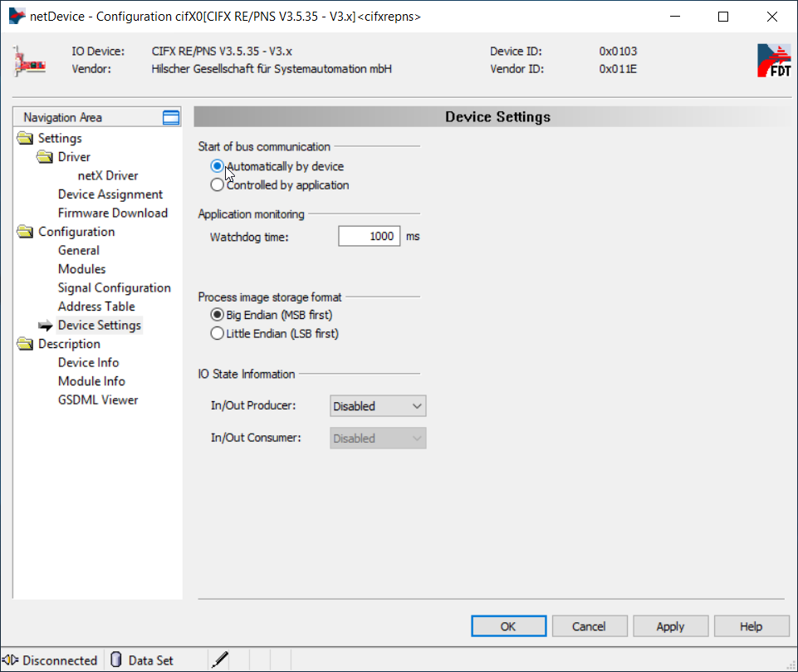Viewport: 798px width, 672px height.
Task: Click the Watchdog time input field
Action: [x=369, y=237]
